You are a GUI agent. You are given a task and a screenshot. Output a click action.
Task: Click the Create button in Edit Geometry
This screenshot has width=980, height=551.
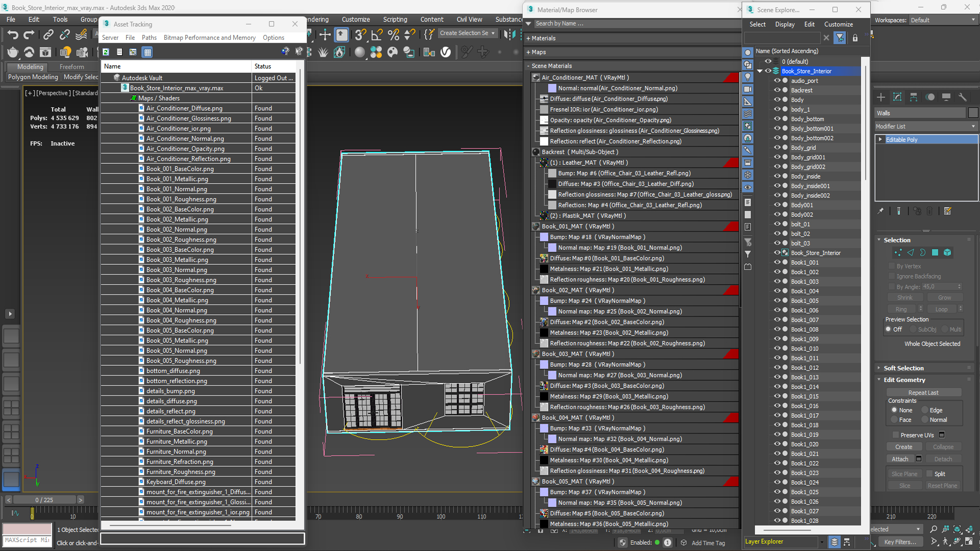(903, 447)
